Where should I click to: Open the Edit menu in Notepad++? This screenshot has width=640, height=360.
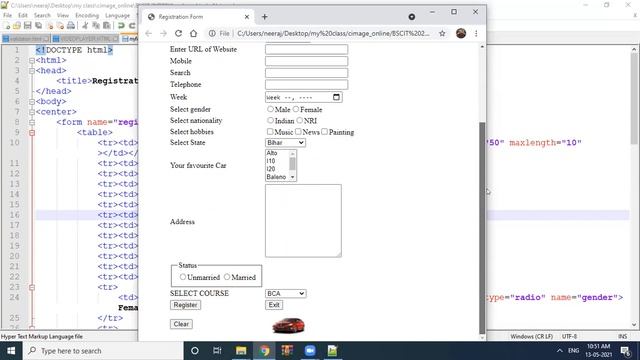tap(23, 16)
